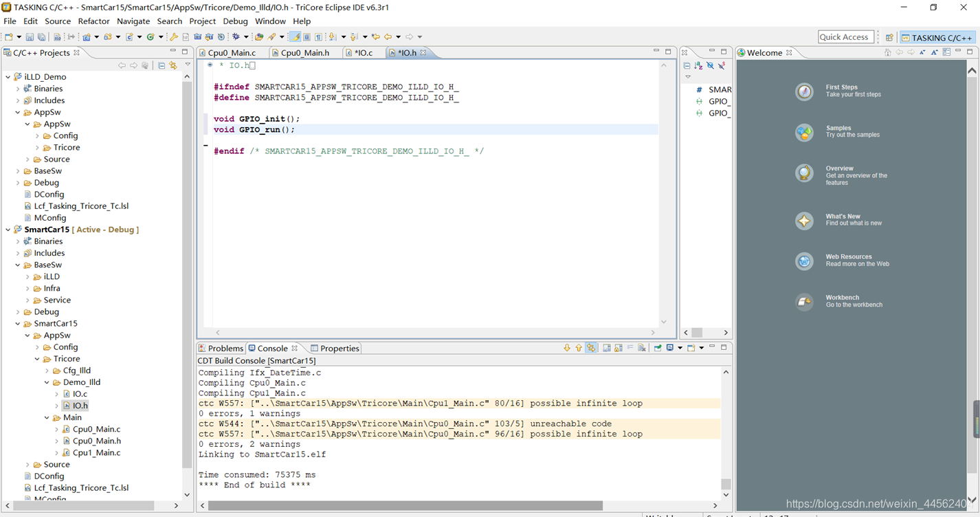
Task: Open Display Selected Console dropdown
Action: (x=680, y=348)
